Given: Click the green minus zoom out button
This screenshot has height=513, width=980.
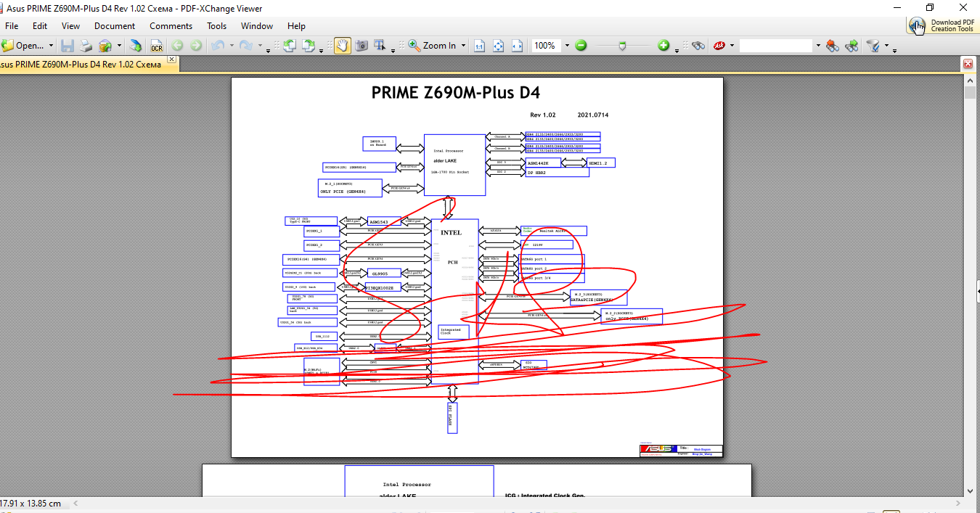Looking at the screenshot, I should click(581, 46).
